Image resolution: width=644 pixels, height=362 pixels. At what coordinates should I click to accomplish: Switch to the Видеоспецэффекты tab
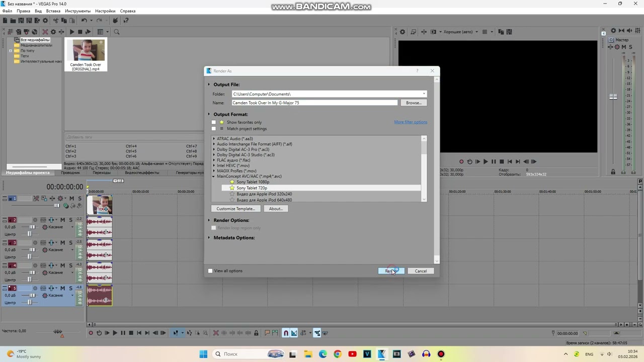pyautogui.click(x=142, y=173)
